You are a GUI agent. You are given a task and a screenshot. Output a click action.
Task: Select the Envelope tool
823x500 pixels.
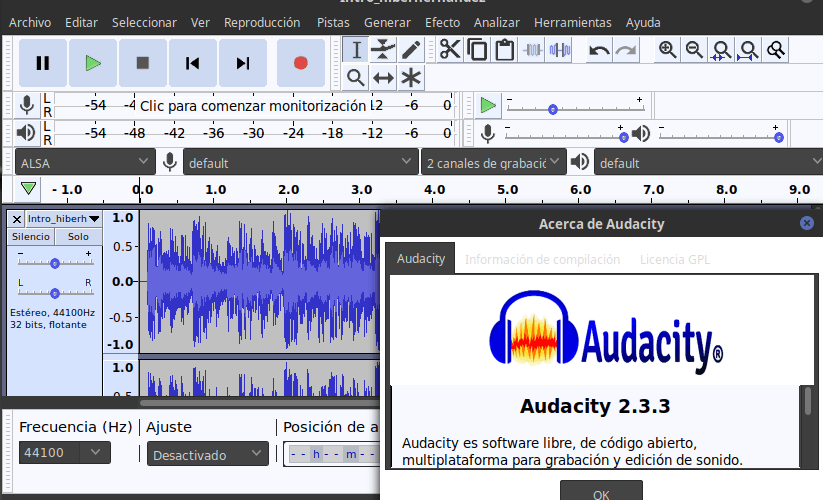tap(383, 50)
